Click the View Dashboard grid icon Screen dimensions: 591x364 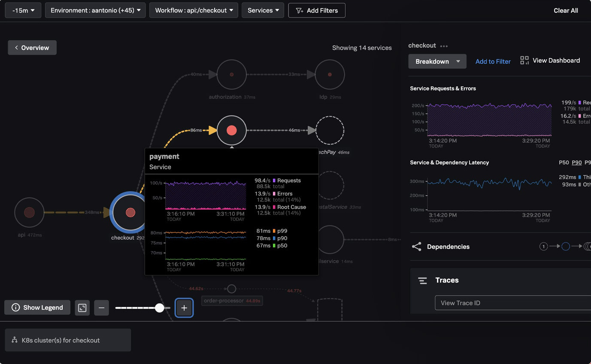pyautogui.click(x=524, y=60)
